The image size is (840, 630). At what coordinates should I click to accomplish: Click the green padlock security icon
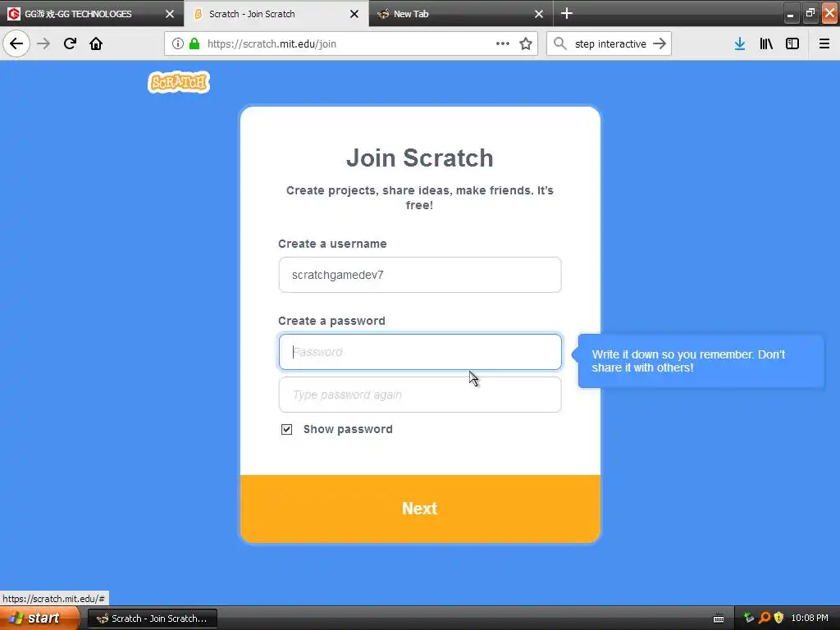coord(194,43)
